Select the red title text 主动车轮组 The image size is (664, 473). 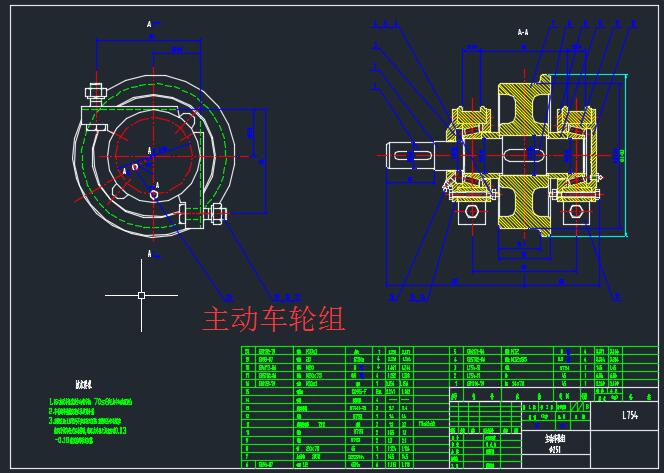274,319
